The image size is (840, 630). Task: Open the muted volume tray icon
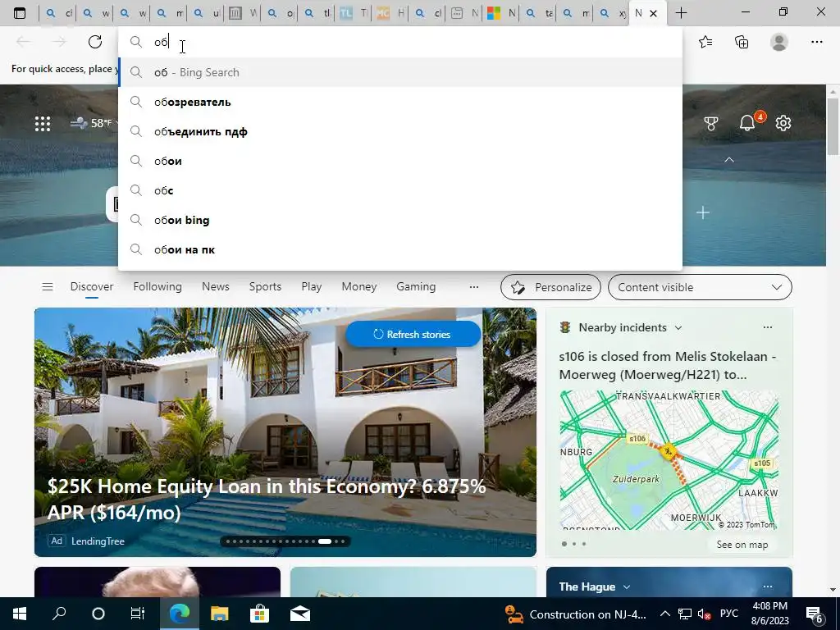705,614
